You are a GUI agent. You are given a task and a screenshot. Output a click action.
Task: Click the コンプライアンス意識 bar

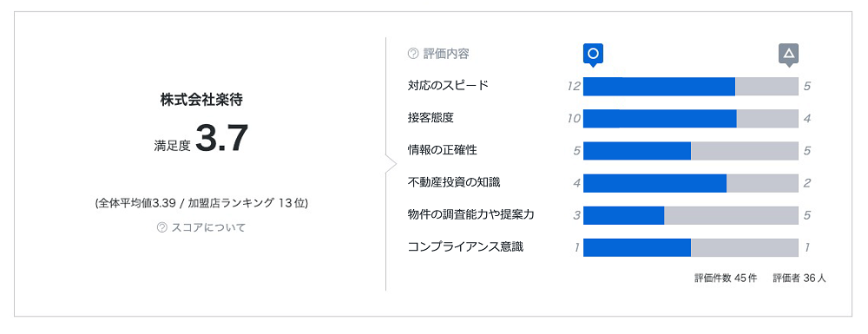pyautogui.click(x=691, y=247)
